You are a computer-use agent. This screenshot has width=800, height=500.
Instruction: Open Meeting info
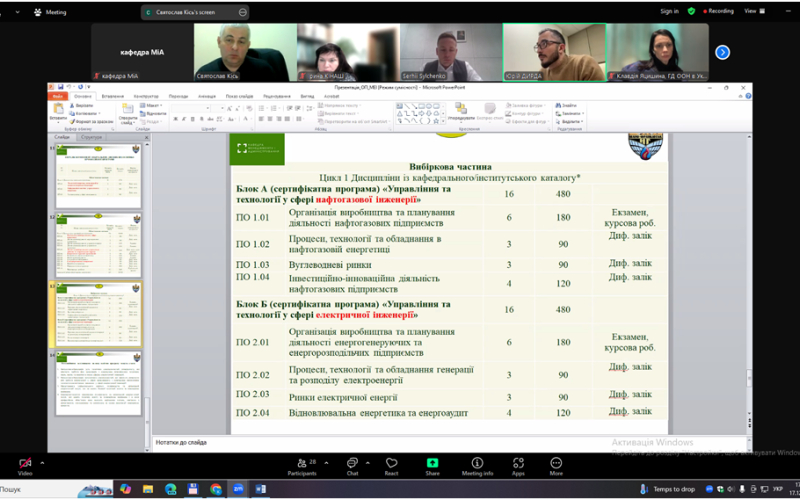click(x=477, y=466)
